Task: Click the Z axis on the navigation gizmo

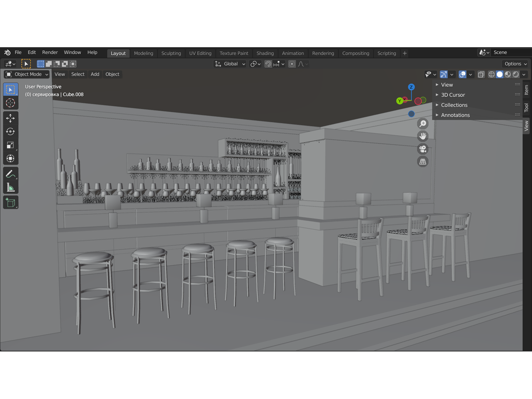Action: pyautogui.click(x=412, y=87)
